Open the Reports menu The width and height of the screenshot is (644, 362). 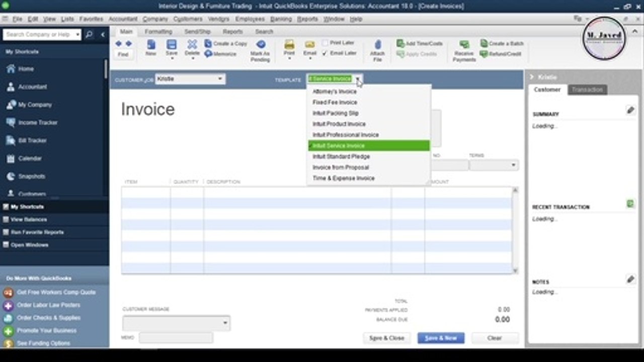307,19
